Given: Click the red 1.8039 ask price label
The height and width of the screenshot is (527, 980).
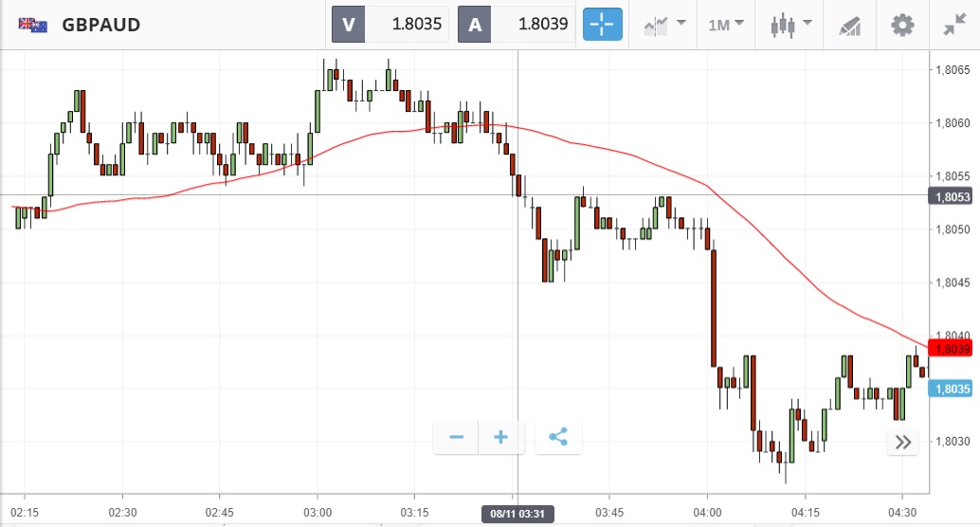Looking at the screenshot, I should [x=953, y=349].
